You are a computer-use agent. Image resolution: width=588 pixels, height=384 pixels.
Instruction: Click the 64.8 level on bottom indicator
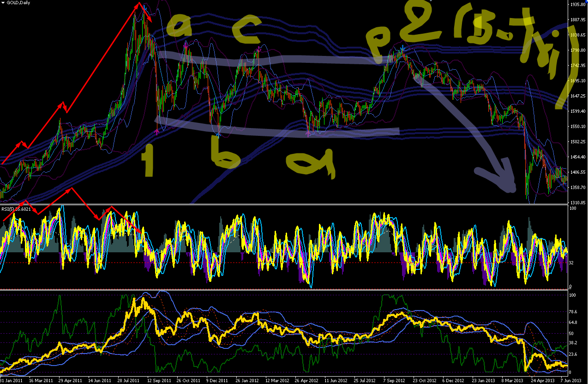tap(574, 323)
